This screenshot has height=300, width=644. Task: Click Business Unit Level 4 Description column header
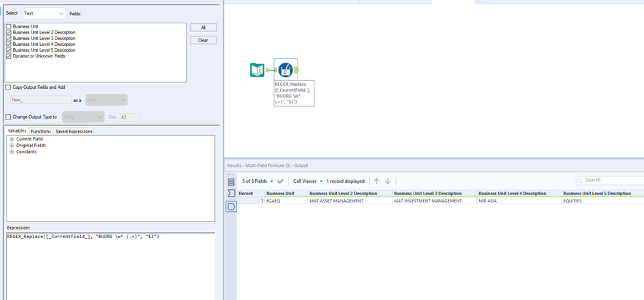click(519, 194)
